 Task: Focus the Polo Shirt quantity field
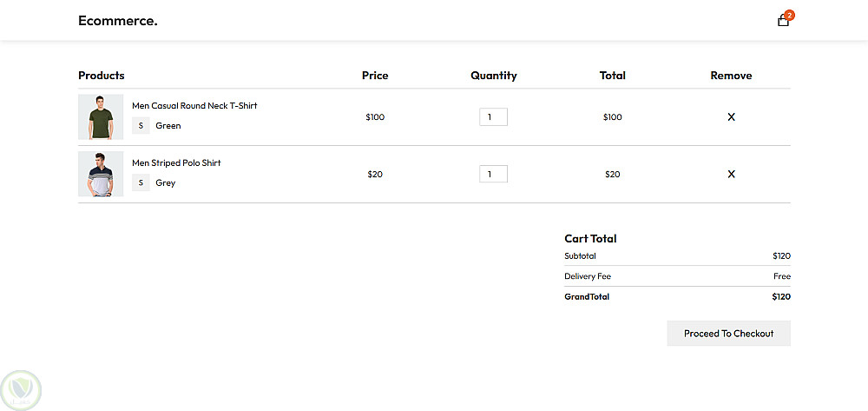click(x=493, y=174)
